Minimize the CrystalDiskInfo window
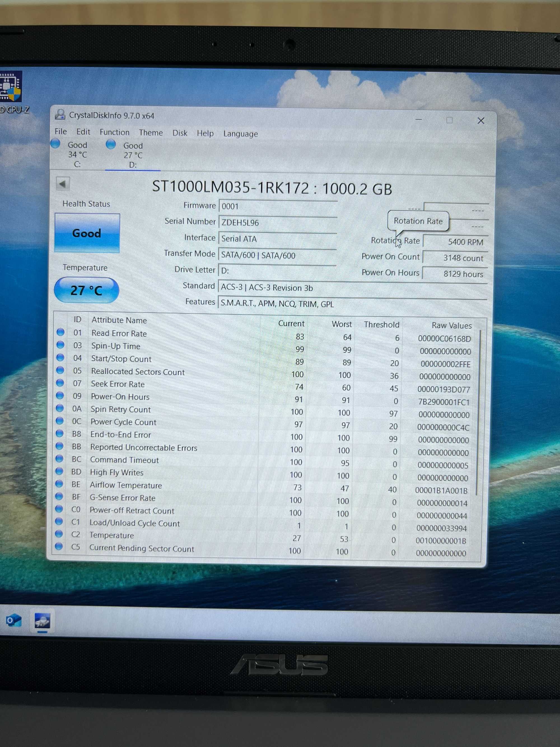The width and height of the screenshot is (560, 747). point(419,120)
